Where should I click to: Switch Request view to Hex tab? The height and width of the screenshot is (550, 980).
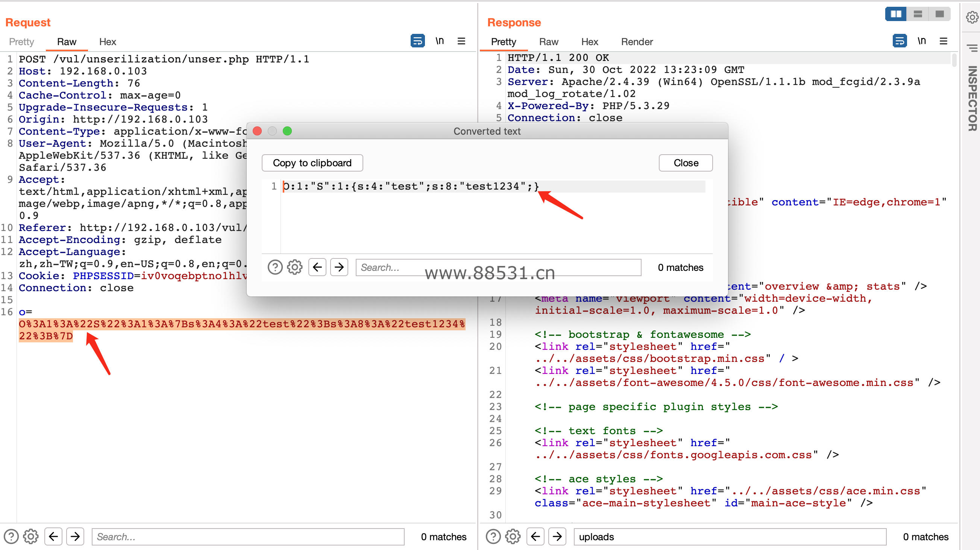tap(108, 41)
